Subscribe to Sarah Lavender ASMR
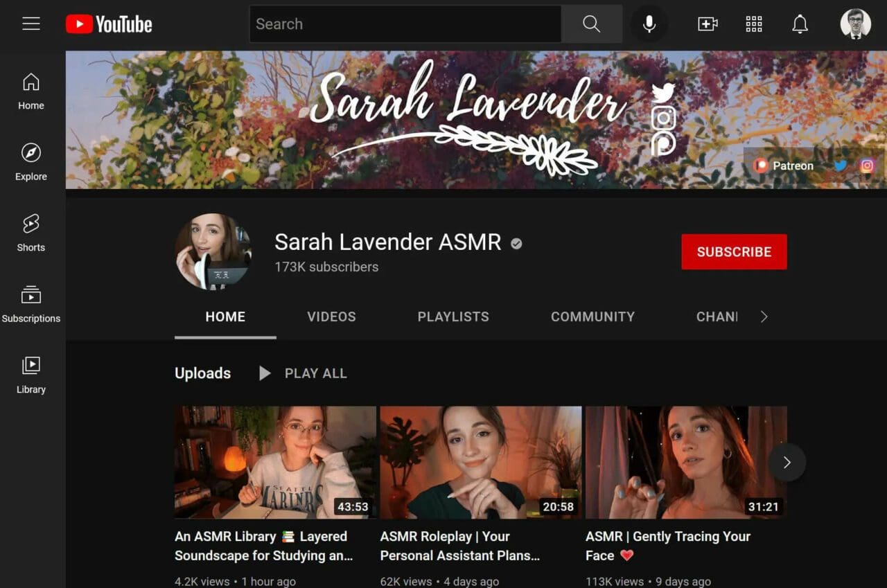 pyautogui.click(x=734, y=251)
